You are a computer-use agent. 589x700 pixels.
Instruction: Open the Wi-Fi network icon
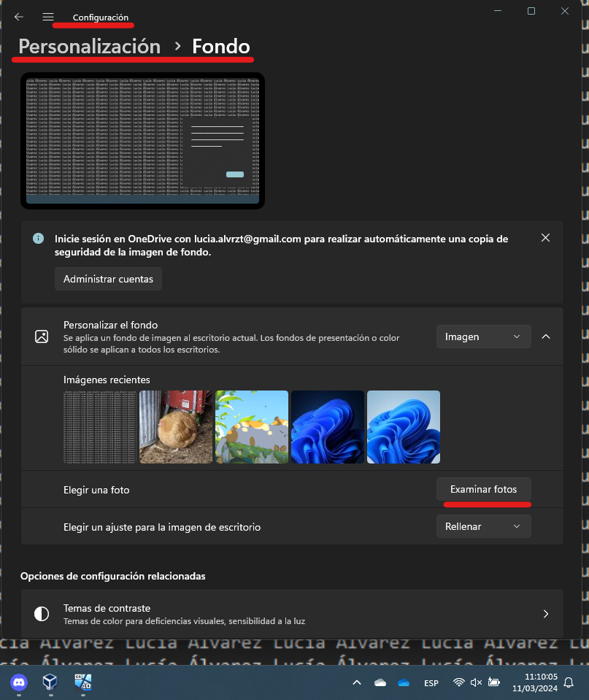pos(460,682)
